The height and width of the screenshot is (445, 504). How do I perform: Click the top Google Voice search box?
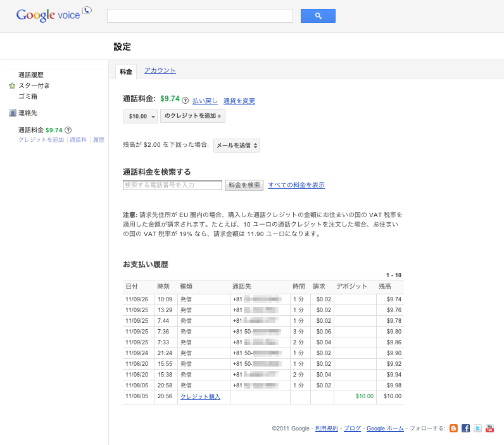pyautogui.click(x=199, y=16)
